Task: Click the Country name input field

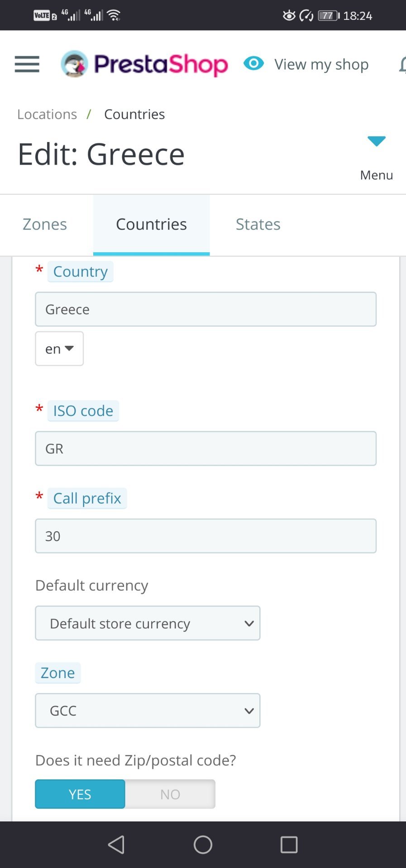Action: tap(205, 309)
